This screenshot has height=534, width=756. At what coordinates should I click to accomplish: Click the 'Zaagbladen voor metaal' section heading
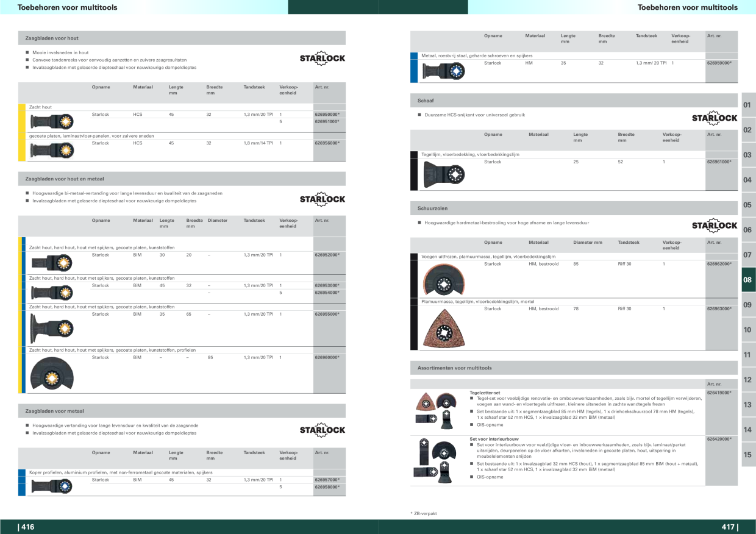pos(55,411)
